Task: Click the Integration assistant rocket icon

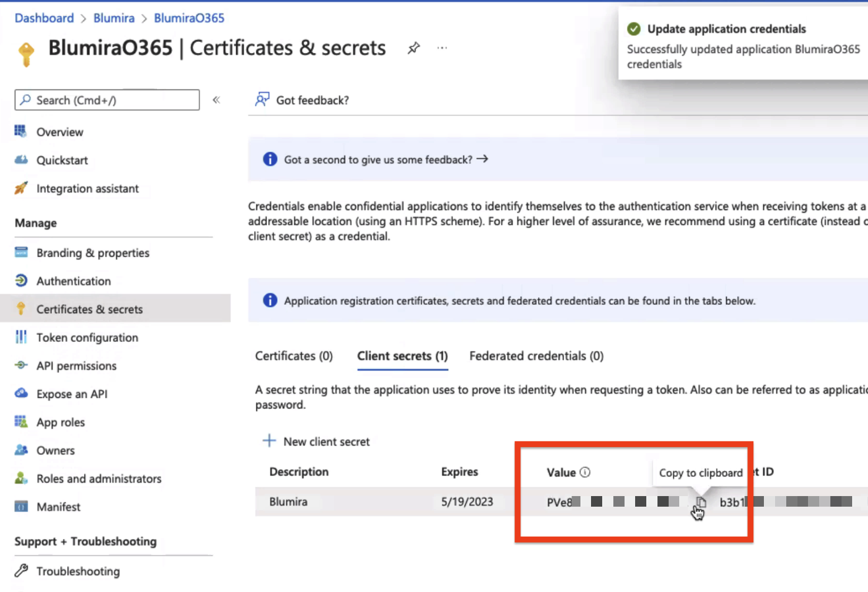Action: [21, 188]
